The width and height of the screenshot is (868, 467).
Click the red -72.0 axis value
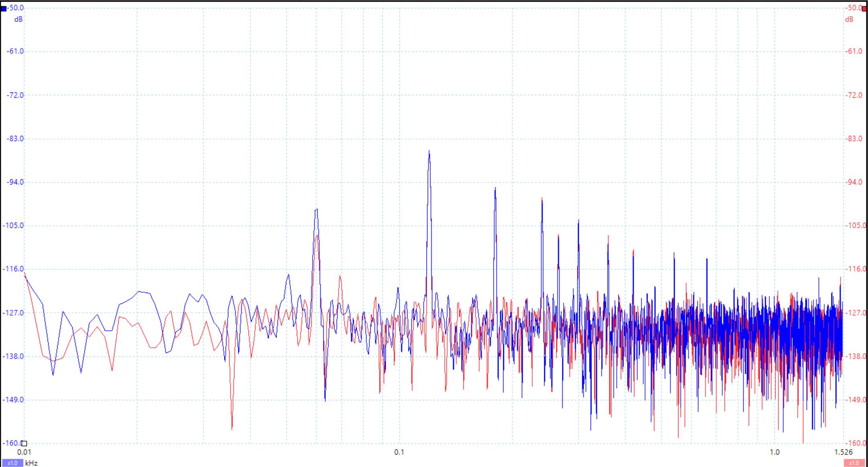(x=854, y=95)
